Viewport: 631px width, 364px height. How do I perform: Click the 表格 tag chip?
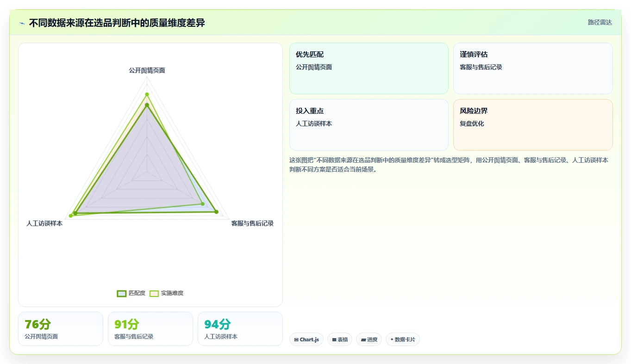click(340, 339)
